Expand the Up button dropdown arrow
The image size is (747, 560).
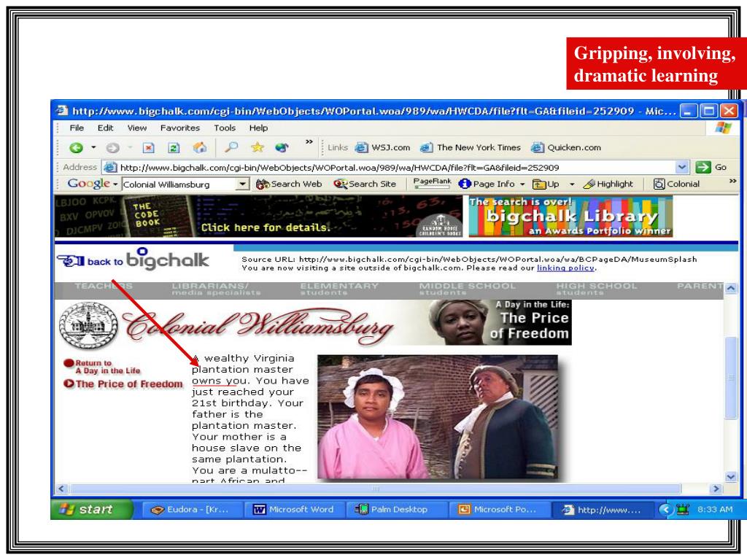tap(572, 184)
